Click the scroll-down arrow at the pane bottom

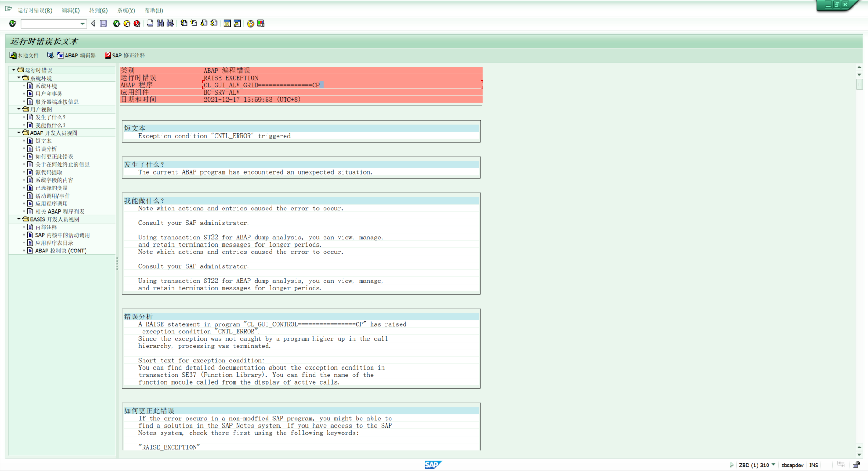click(859, 455)
